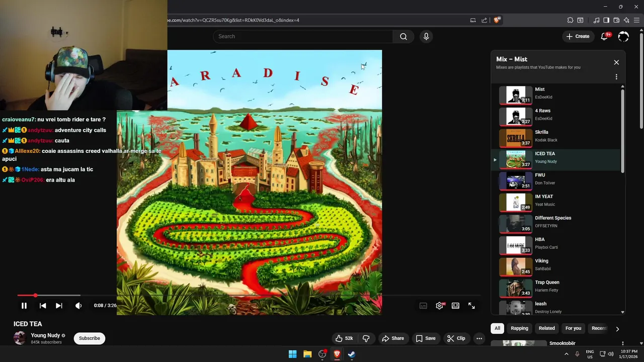Click the red progress scrubber handle
Image resolution: width=644 pixels, height=362 pixels.
coord(35,295)
